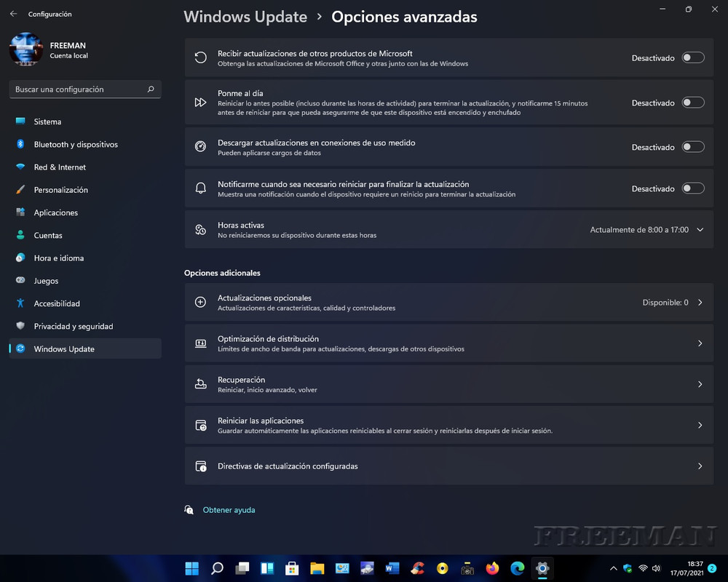Click the Hora e idioma globe icon
The width and height of the screenshot is (728, 582).
click(x=20, y=258)
